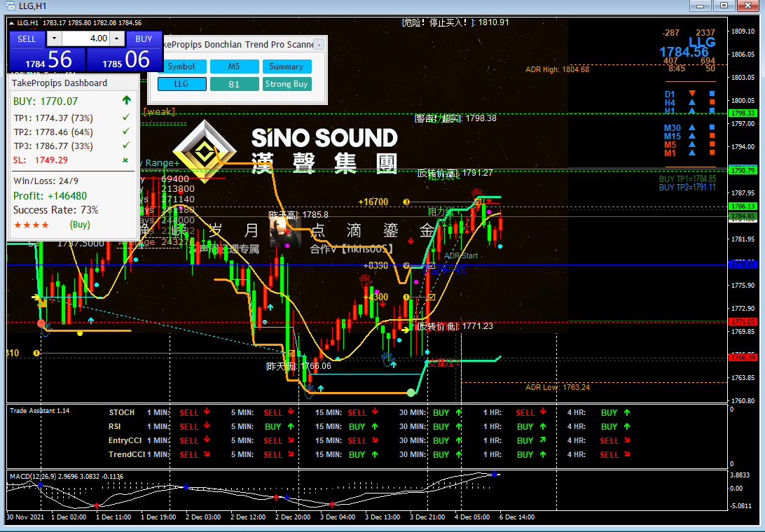This screenshot has height=532, width=765.
Task: Click the 'BUY TP1=1784.85' label
Action: [687, 179]
